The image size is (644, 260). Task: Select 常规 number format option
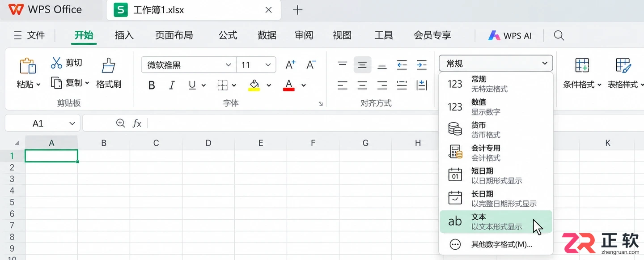(x=496, y=84)
